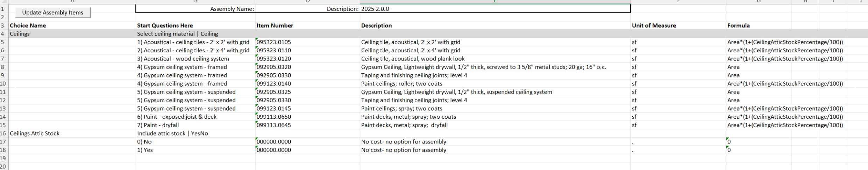Click item number 095323.0105

click(x=274, y=42)
